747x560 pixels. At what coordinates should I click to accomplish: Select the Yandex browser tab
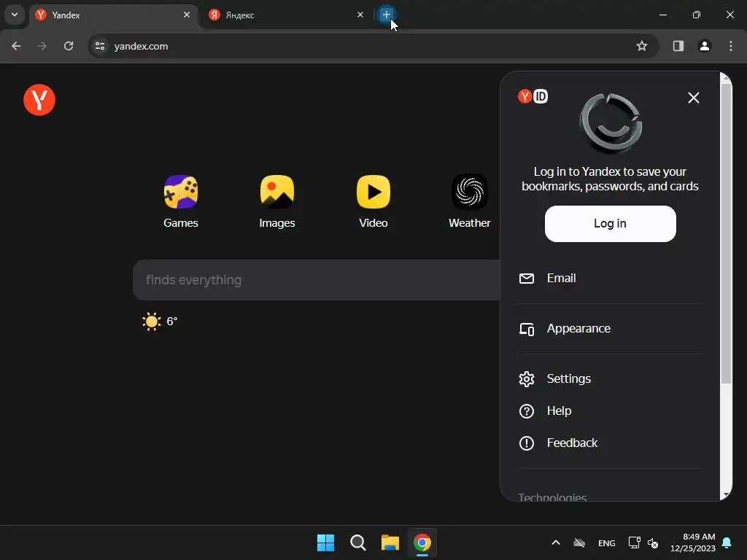pos(109,15)
